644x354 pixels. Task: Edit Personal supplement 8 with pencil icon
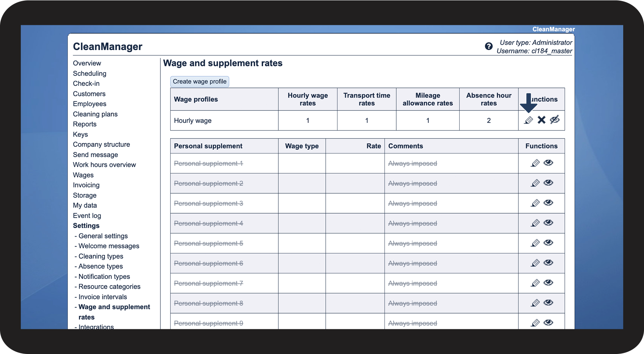point(535,303)
